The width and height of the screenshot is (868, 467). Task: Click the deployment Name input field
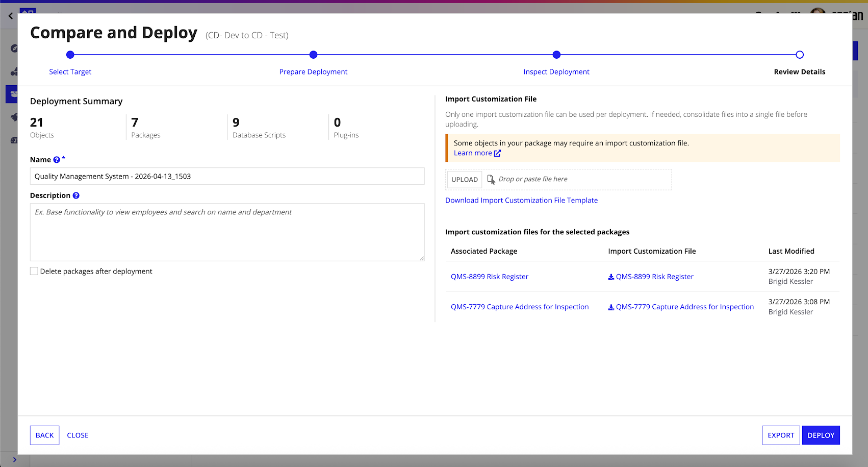pos(227,176)
